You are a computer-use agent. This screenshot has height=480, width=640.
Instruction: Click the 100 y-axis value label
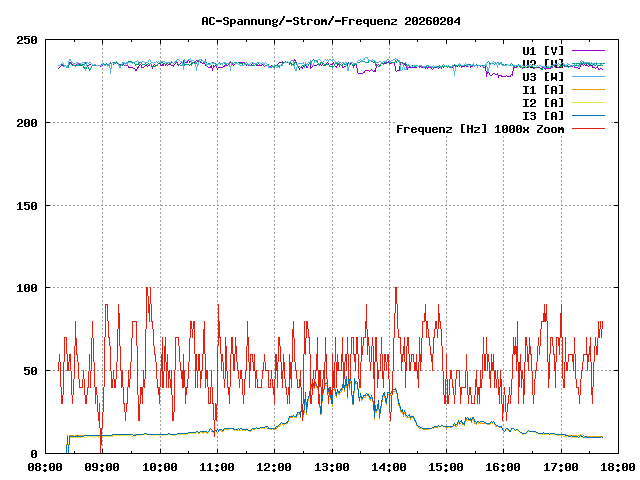(27, 288)
